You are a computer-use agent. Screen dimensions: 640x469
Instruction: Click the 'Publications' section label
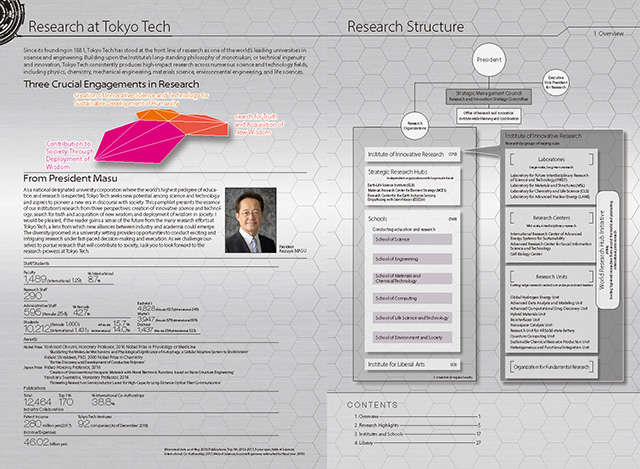tap(34, 388)
